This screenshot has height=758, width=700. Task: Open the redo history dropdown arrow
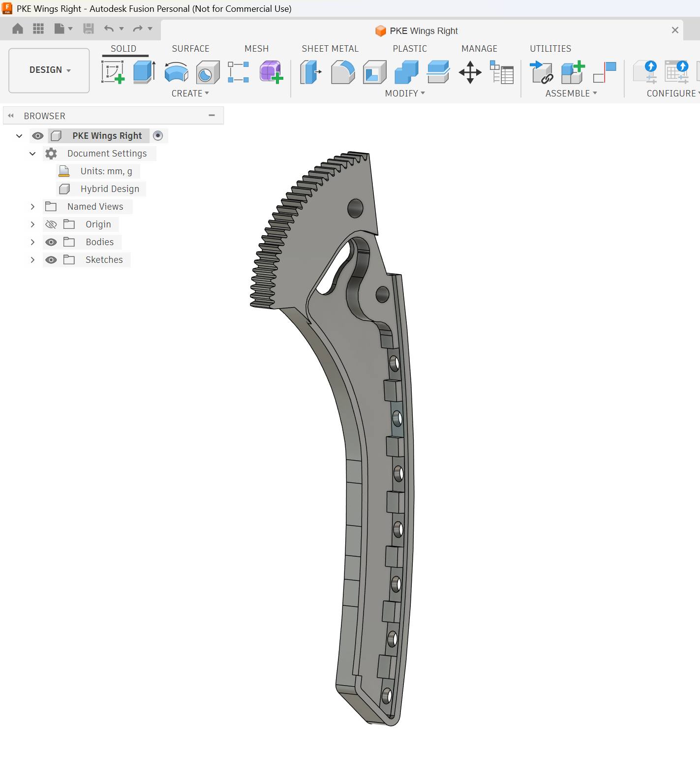coord(150,29)
